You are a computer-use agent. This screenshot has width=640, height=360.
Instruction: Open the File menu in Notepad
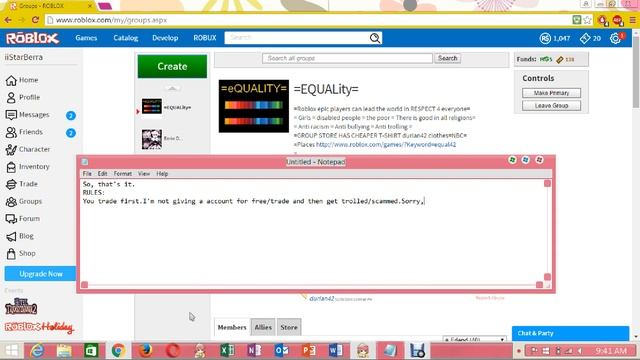(87, 174)
